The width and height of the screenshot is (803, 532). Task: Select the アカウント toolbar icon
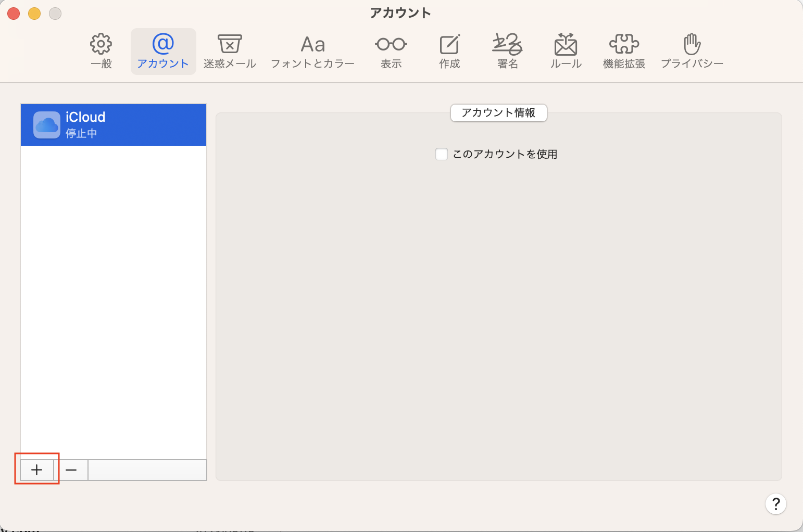pos(163,51)
